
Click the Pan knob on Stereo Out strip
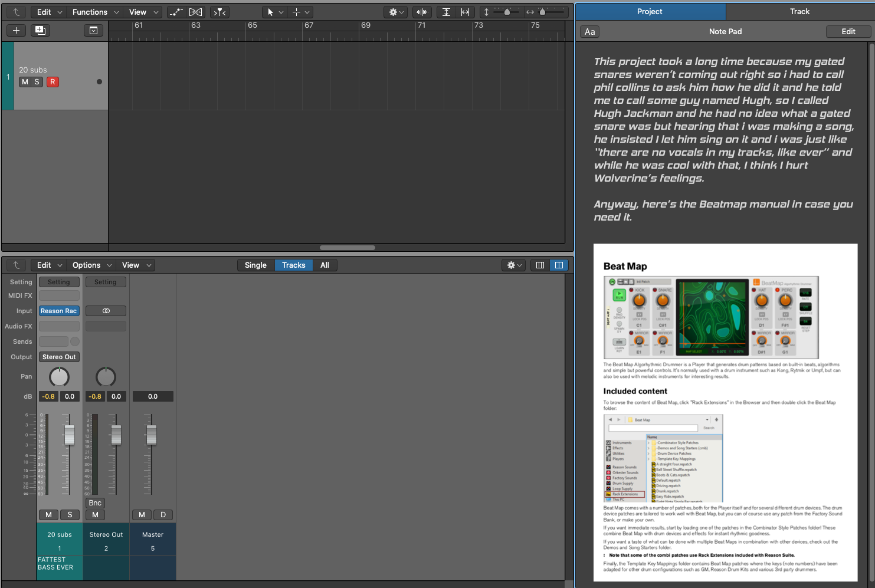pos(106,376)
